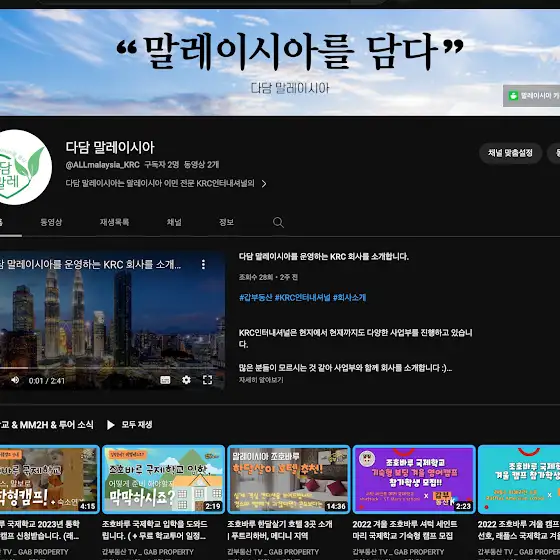560x560 pixels.
Task: Seek on the featured video progress bar
Action: [x=112, y=368]
